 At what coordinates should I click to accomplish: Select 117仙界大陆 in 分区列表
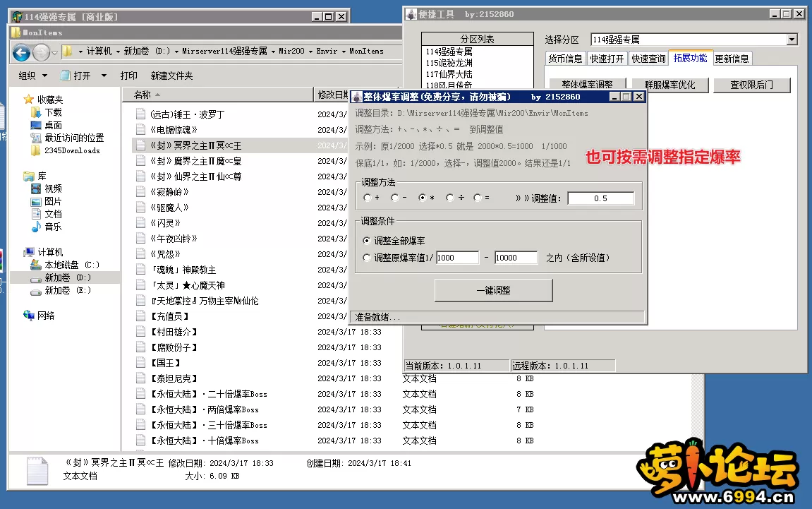[x=449, y=74]
